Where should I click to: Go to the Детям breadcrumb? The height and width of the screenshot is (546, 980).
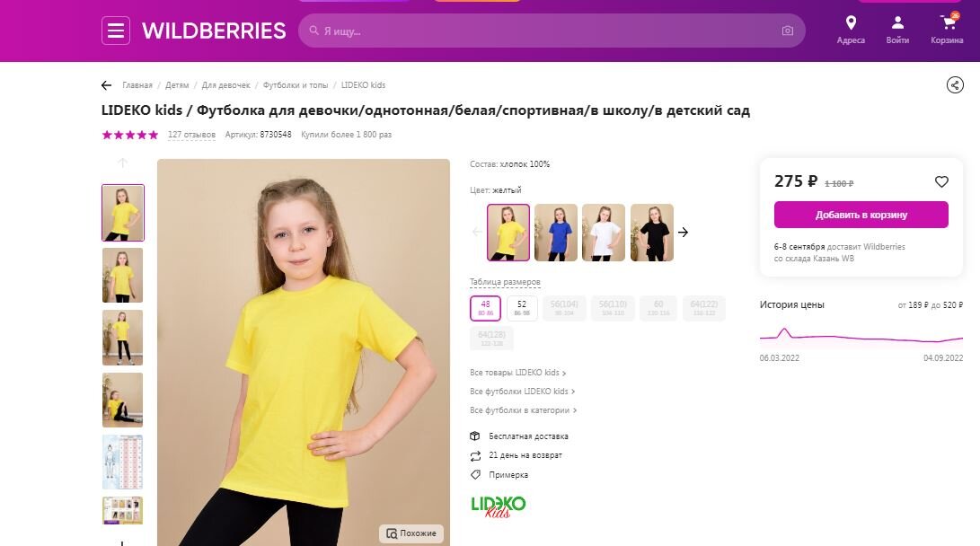pyautogui.click(x=177, y=85)
